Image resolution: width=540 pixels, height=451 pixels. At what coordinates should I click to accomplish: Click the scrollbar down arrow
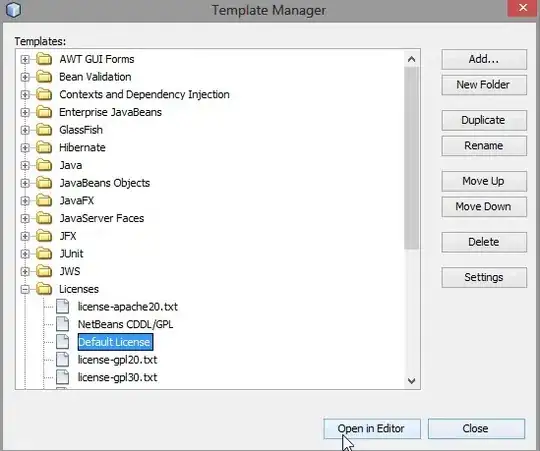tap(411, 381)
